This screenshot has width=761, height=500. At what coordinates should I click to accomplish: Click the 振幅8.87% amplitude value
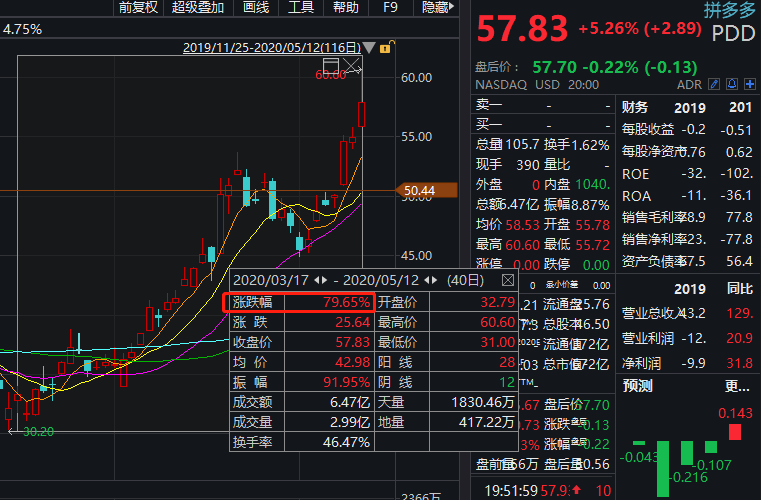577,205
